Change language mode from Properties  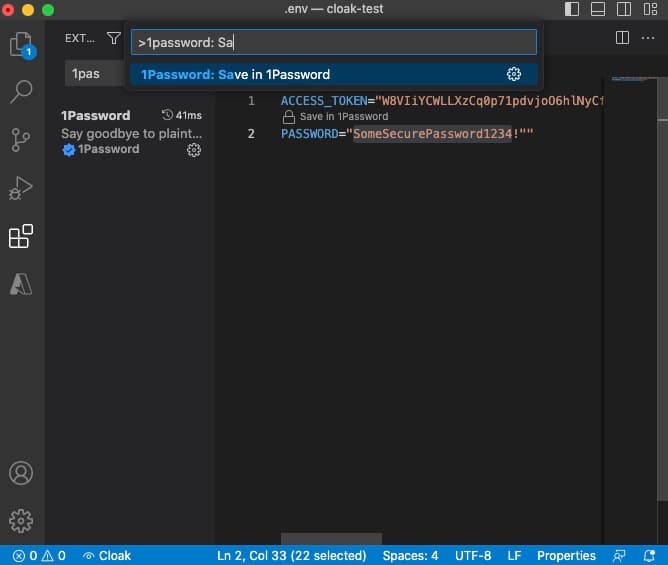click(x=566, y=556)
